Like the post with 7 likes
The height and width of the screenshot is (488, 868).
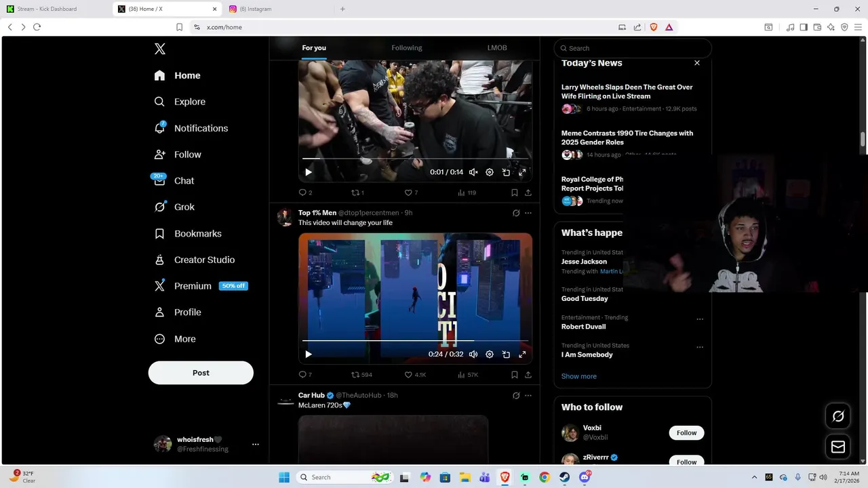[411, 192]
